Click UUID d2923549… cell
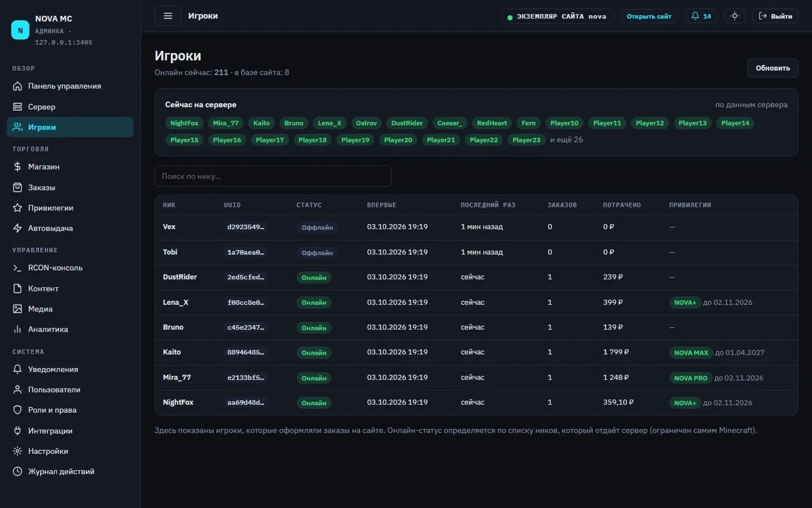The height and width of the screenshot is (508, 812). 245,227
